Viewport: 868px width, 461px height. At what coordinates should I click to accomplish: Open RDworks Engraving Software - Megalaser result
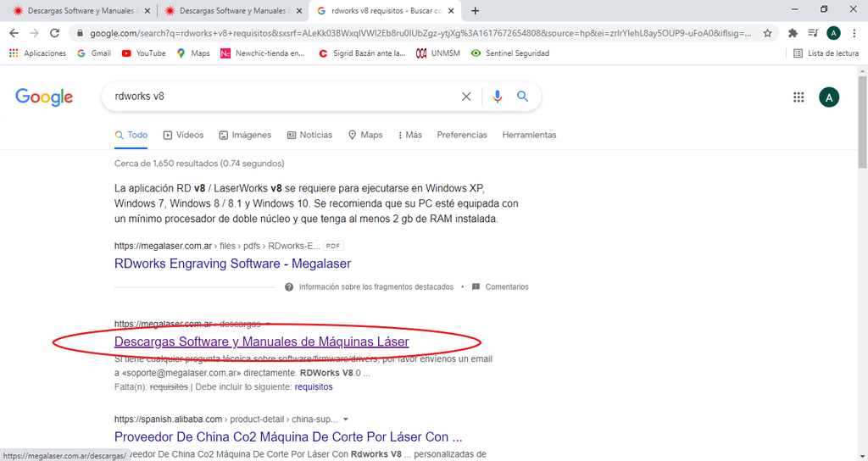pos(232,264)
